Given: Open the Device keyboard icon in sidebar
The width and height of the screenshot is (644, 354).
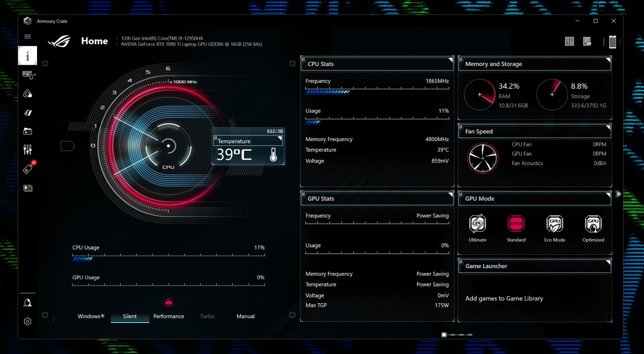Looking at the screenshot, I should coord(28,75).
